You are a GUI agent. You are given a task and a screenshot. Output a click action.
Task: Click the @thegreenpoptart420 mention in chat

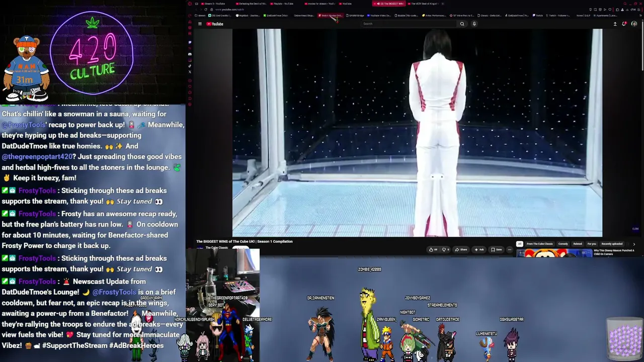[x=37, y=156]
